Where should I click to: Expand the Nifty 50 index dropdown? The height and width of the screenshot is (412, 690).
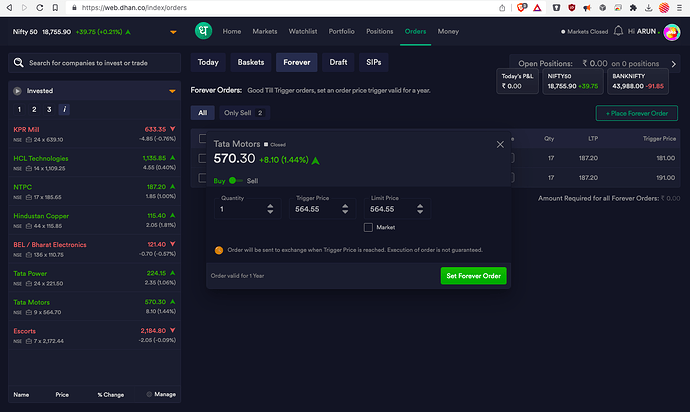pyautogui.click(x=173, y=32)
